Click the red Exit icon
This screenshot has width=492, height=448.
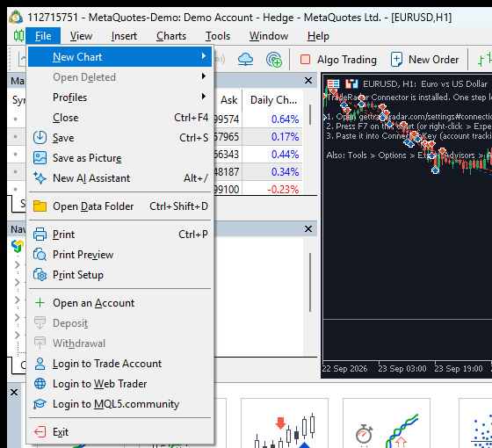(40, 431)
